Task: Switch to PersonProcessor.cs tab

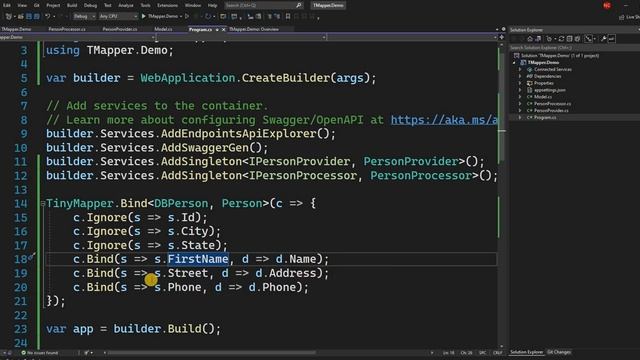Action: click(67, 29)
